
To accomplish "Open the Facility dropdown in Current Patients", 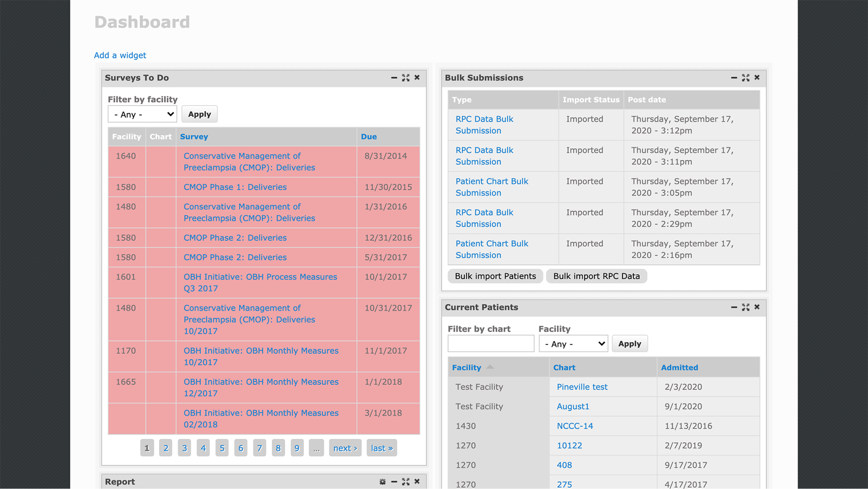I will [x=573, y=344].
